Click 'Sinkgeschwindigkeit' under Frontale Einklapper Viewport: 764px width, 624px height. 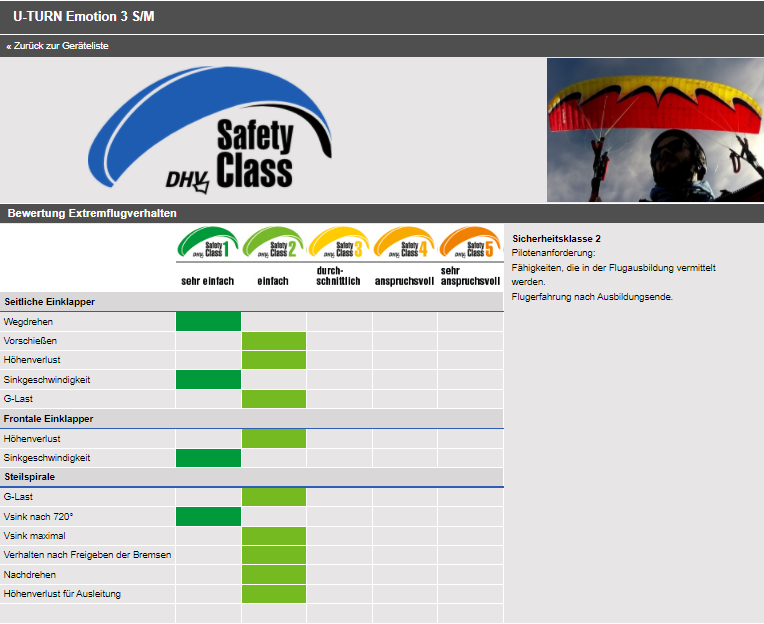click(x=47, y=458)
